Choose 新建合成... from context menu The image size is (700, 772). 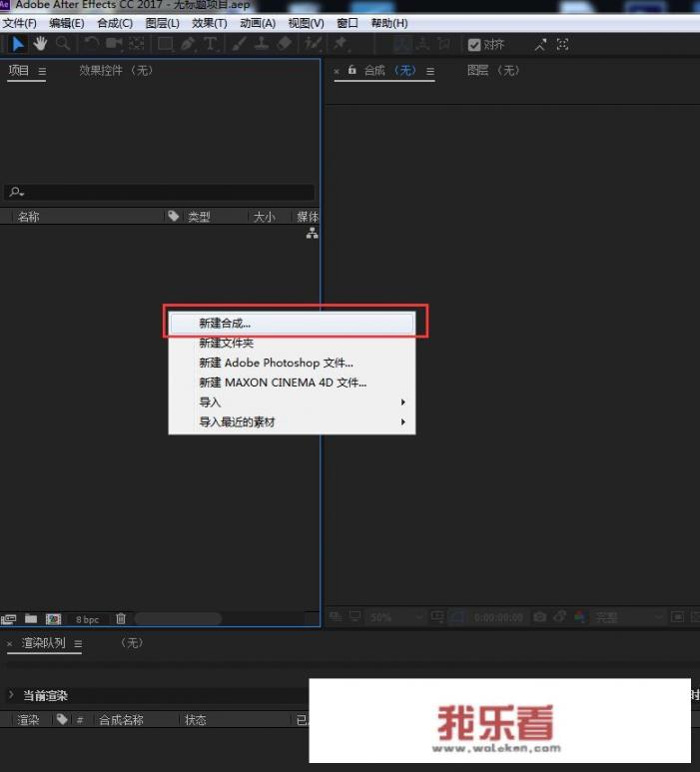[292, 324]
